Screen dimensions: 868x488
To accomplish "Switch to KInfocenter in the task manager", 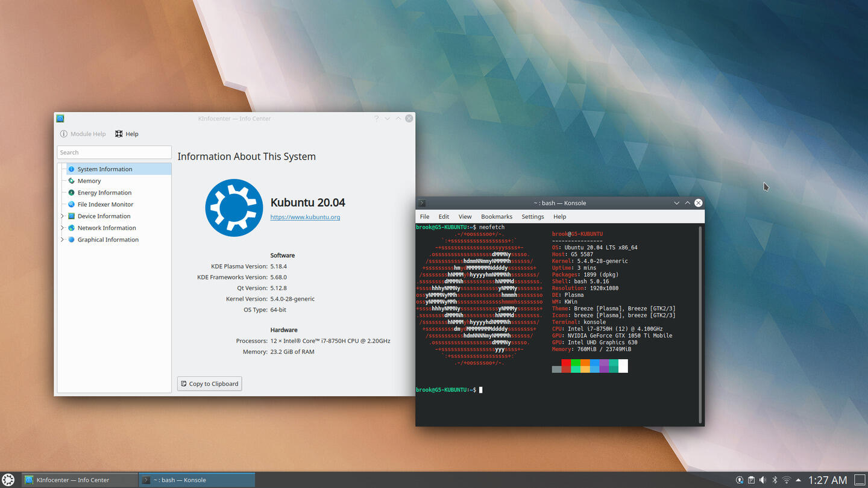I will pos(80,480).
